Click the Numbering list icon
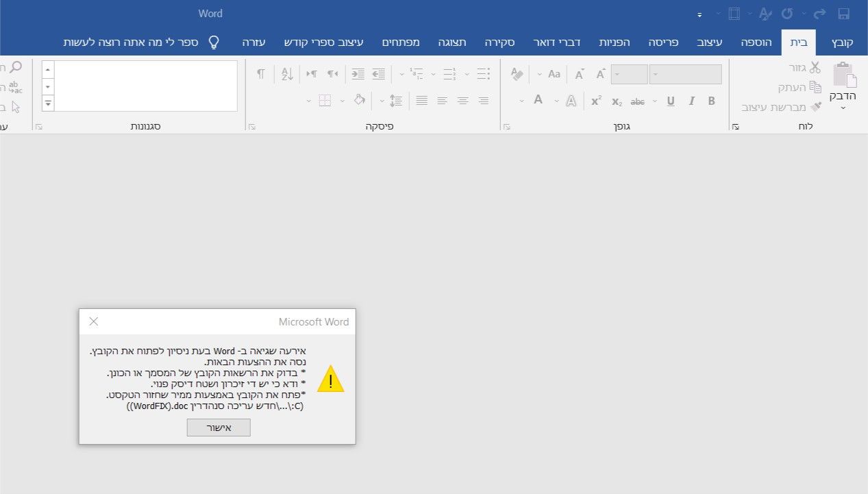868x494 pixels. (449, 74)
